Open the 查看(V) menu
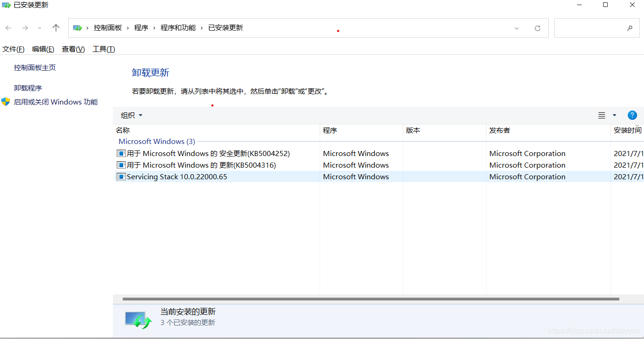Viewport: 644px width, 339px height. (x=73, y=49)
